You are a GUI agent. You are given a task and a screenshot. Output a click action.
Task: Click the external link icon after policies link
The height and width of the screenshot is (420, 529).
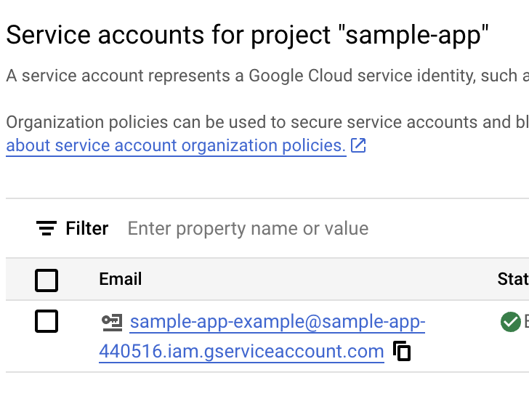coord(358,146)
